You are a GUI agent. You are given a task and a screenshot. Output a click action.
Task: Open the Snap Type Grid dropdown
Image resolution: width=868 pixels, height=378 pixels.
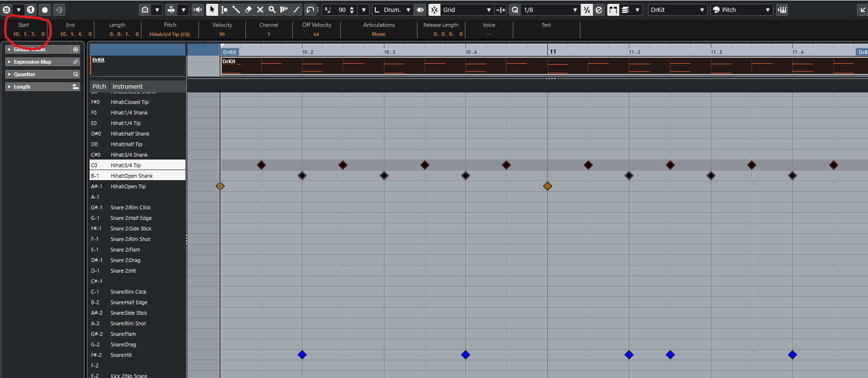pyautogui.click(x=467, y=10)
